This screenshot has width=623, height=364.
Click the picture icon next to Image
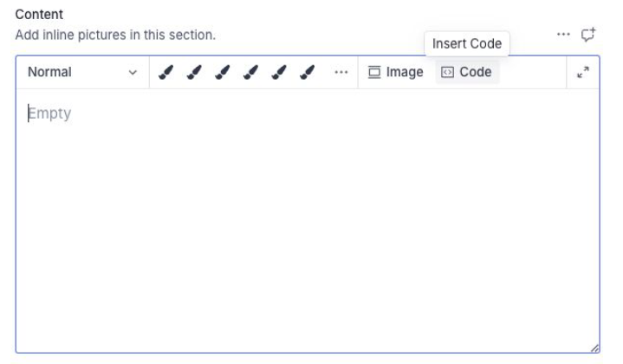(x=375, y=73)
